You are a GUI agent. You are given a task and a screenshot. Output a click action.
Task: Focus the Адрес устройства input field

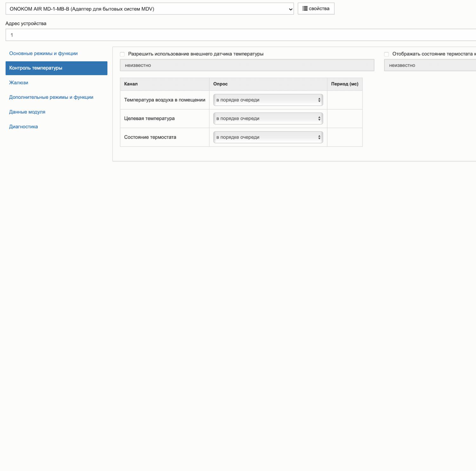point(241,35)
